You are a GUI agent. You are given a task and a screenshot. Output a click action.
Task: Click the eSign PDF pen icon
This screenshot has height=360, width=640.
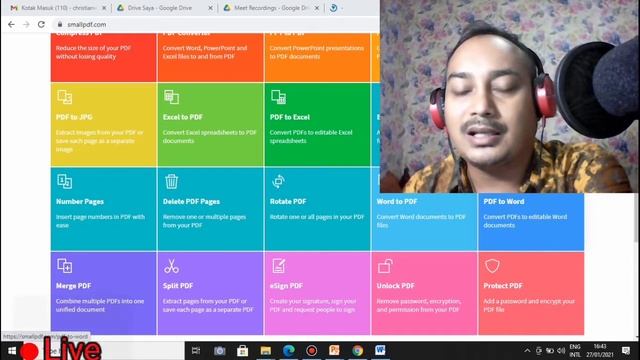click(278, 266)
